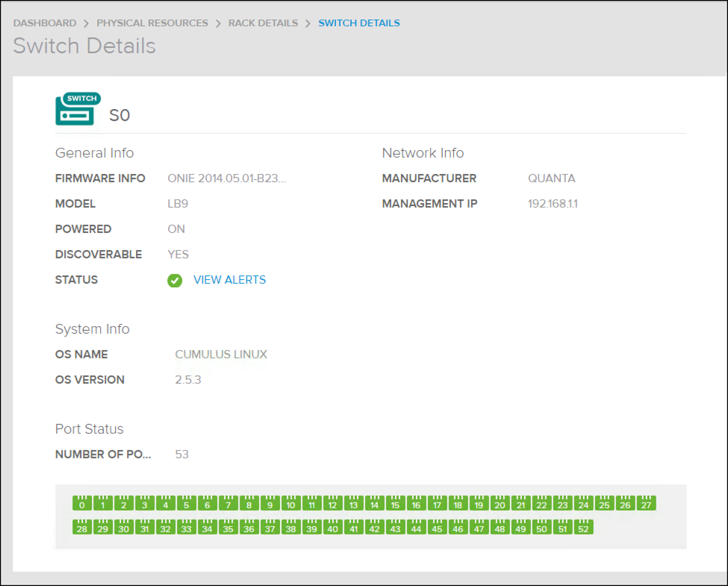The width and height of the screenshot is (728, 586).
Task: Select port 52, the last switch port
Action: [x=583, y=527]
